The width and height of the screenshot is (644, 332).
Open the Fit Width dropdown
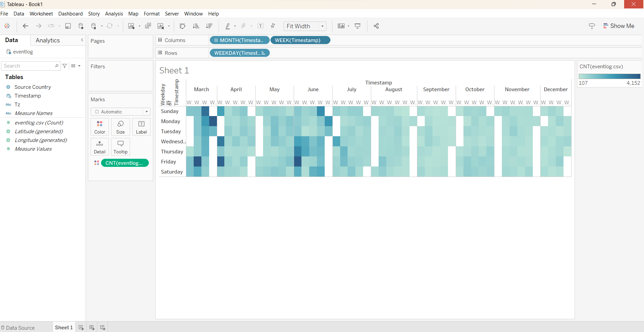(322, 26)
